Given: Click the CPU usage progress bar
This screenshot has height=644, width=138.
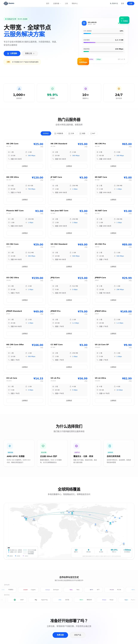Looking at the screenshot, I should [103, 33].
